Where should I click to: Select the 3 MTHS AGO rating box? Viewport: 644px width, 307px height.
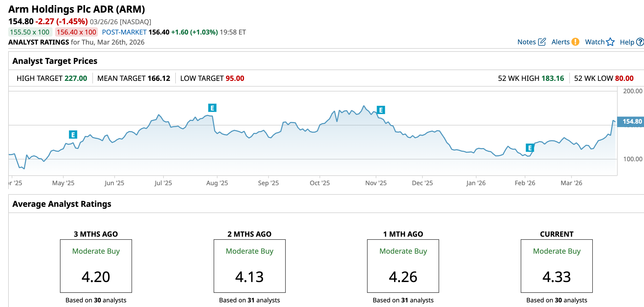(x=96, y=266)
